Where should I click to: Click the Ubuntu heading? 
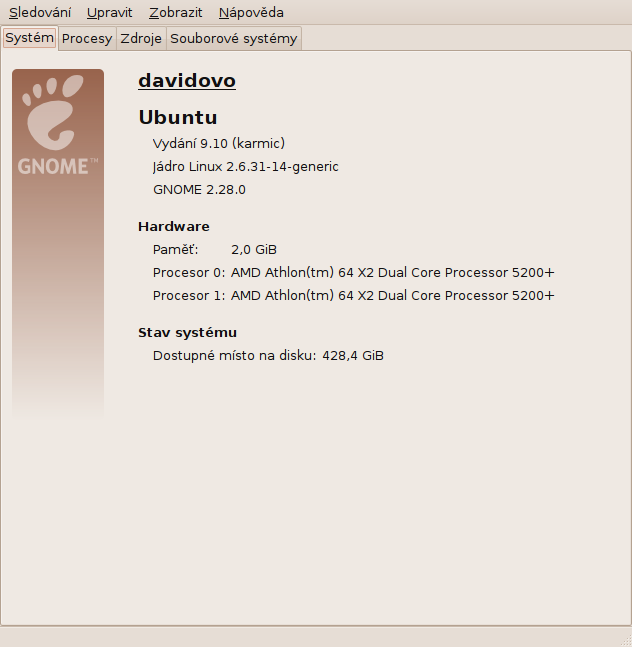coord(178,117)
